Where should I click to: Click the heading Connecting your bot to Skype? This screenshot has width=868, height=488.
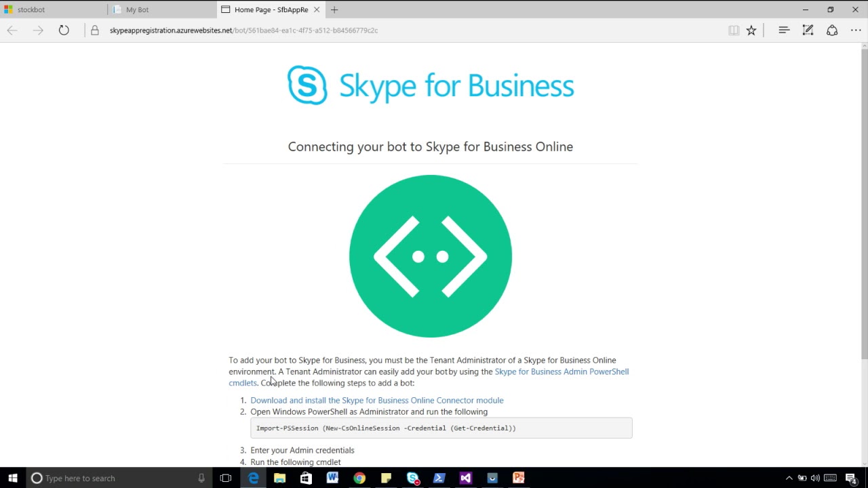coord(431,147)
